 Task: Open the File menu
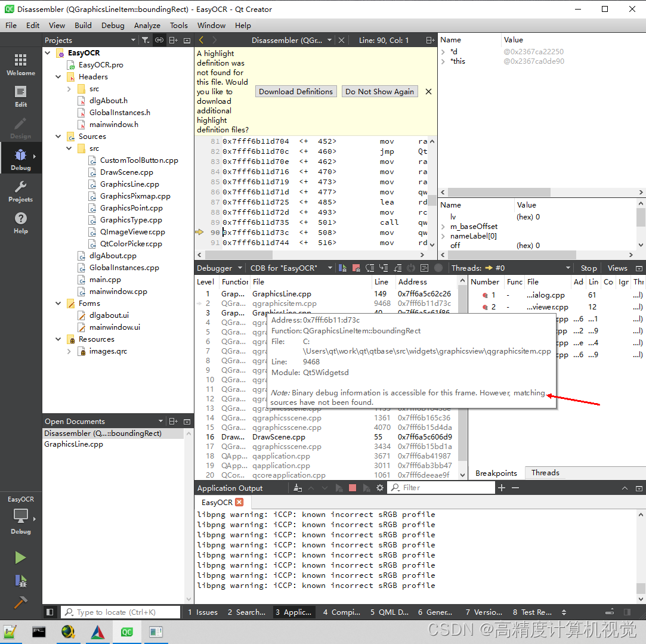pos(11,26)
